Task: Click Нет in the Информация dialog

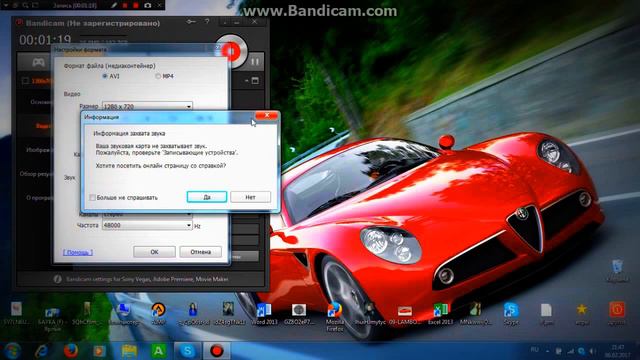Action: point(250,197)
